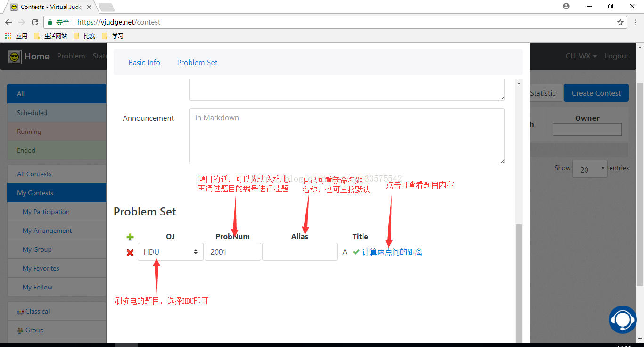
Task: Click the modal's vertical scrollbar thumb
Action: pyautogui.click(x=519, y=283)
